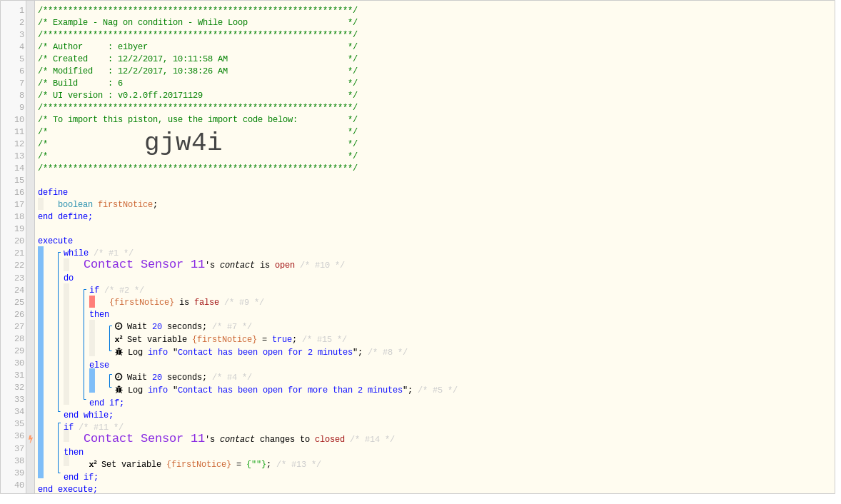Click 'boolean firstNotice;' variable declaration
The width and height of the screenshot is (841, 504).
(x=108, y=206)
